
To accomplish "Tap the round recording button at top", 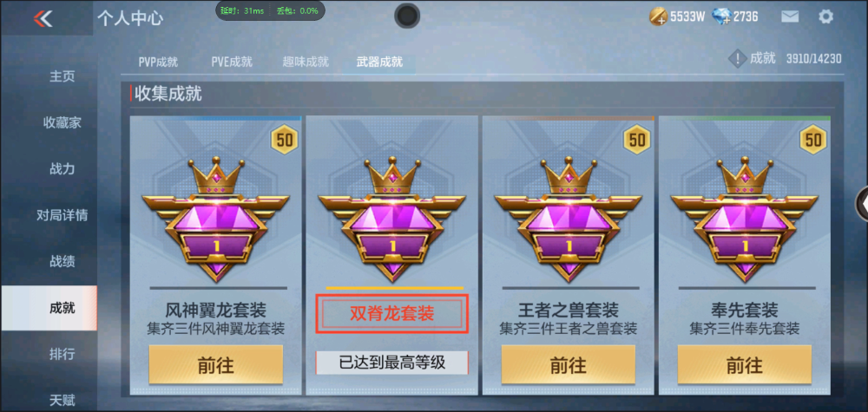I will [407, 16].
